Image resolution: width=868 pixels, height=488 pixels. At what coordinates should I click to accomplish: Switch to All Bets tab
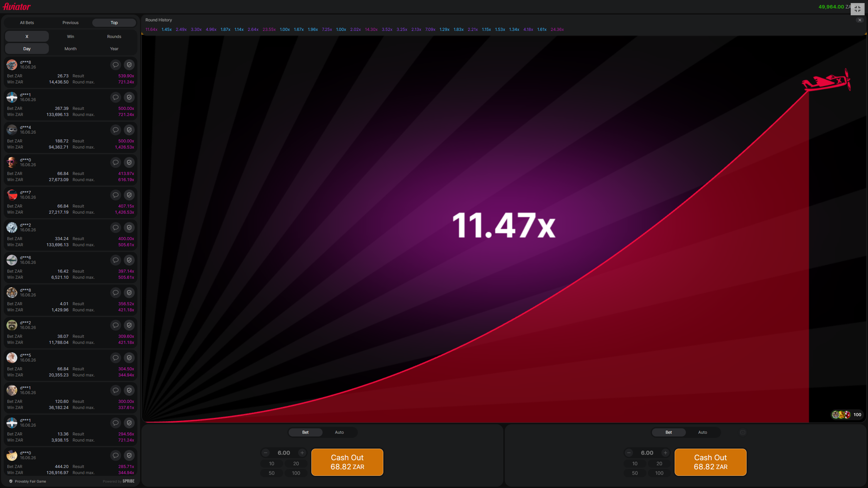[27, 23]
